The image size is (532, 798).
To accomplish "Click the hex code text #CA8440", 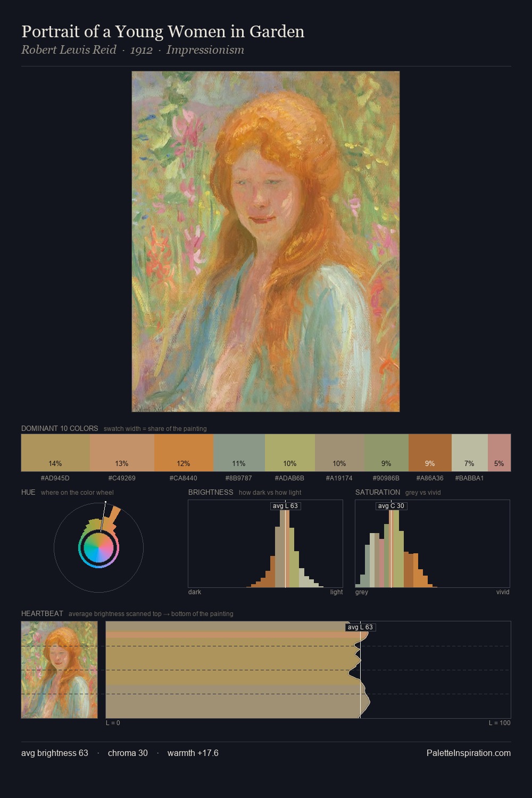I will 184,478.
